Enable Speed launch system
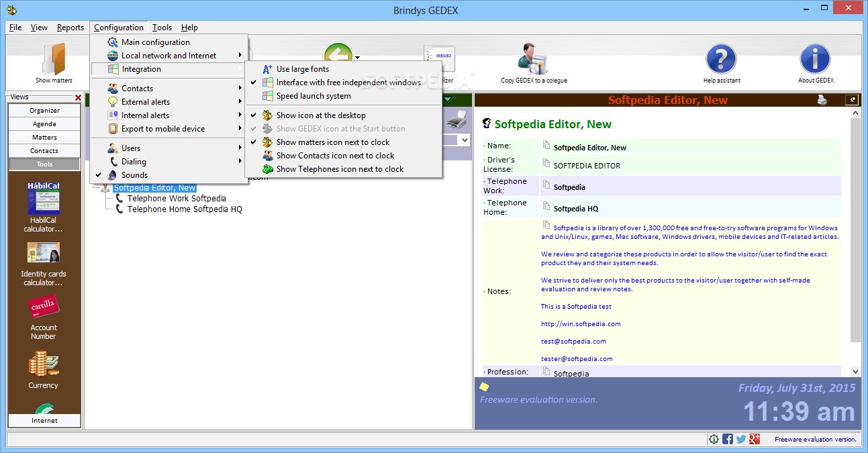This screenshot has height=453, width=868. [x=343, y=96]
